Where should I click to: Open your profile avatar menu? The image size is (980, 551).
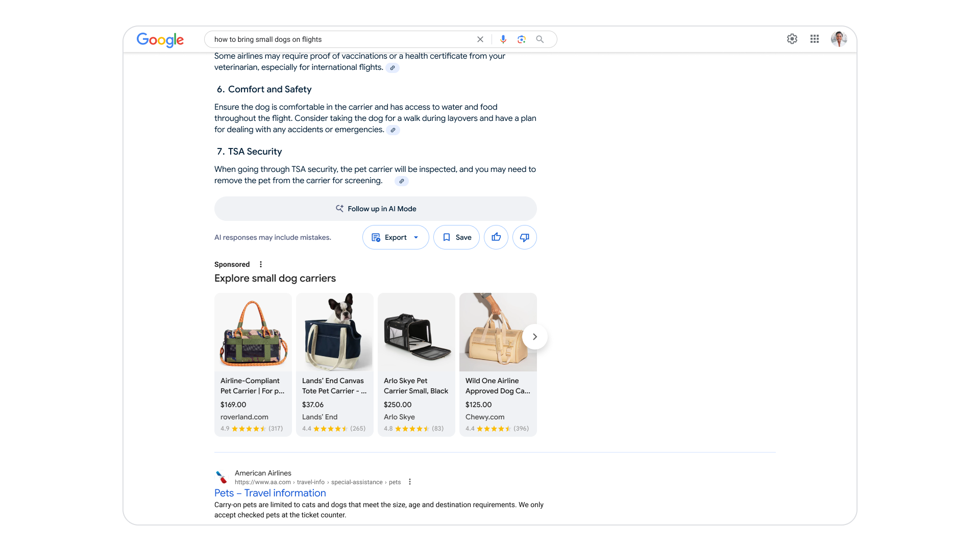tap(839, 39)
